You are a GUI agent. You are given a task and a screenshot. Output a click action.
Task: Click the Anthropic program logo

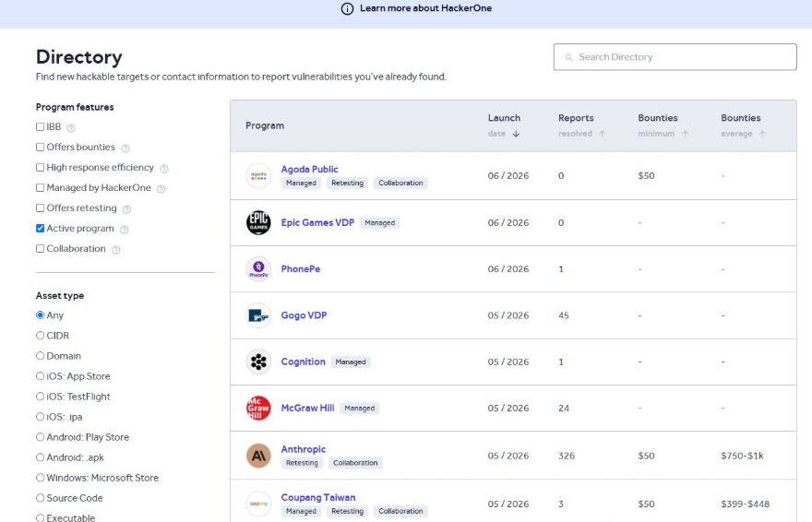coord(258,456)
